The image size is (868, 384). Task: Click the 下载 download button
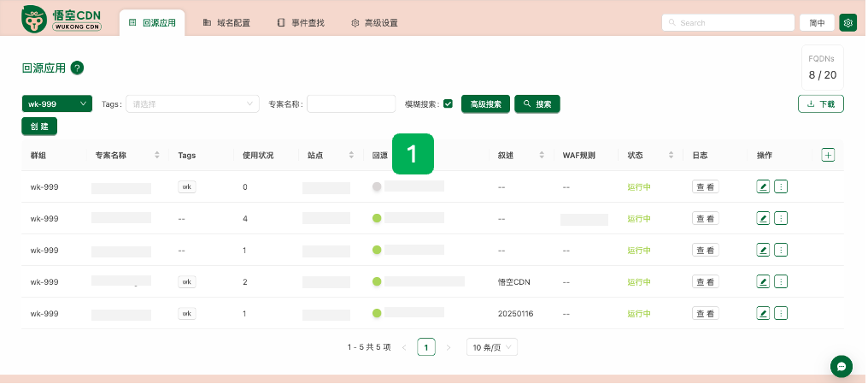[x=820, y=103]
